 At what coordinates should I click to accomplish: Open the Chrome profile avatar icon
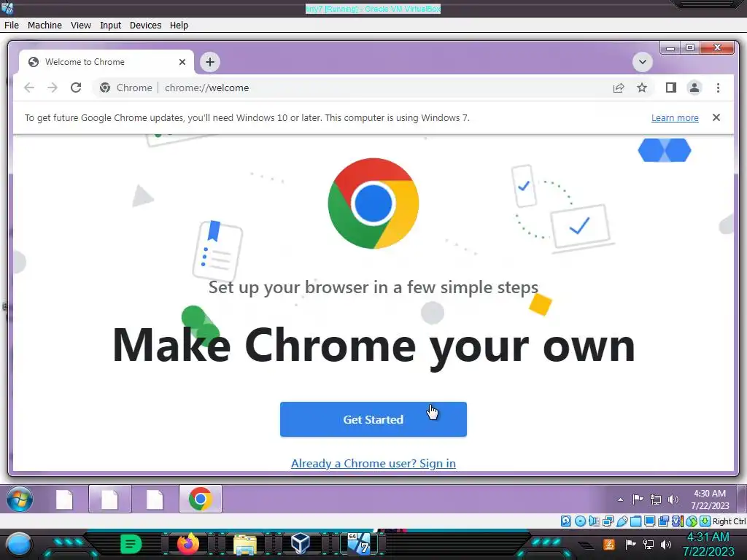click(694, 87)
